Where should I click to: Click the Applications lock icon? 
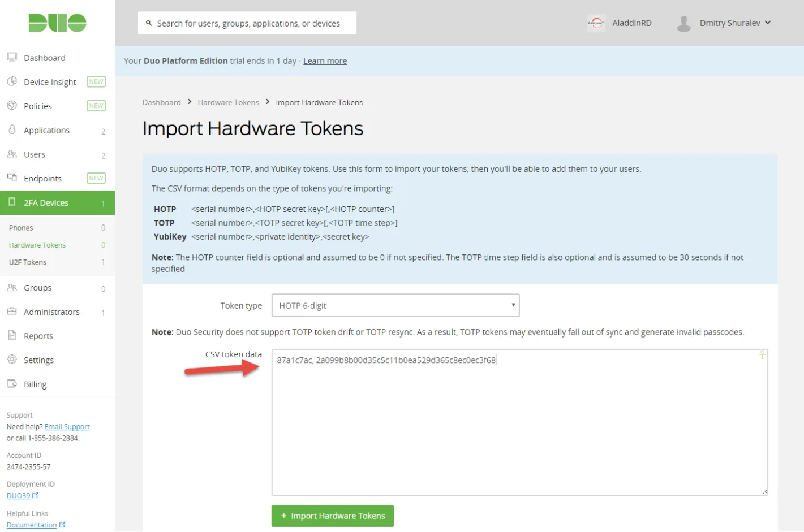(12, 129)
